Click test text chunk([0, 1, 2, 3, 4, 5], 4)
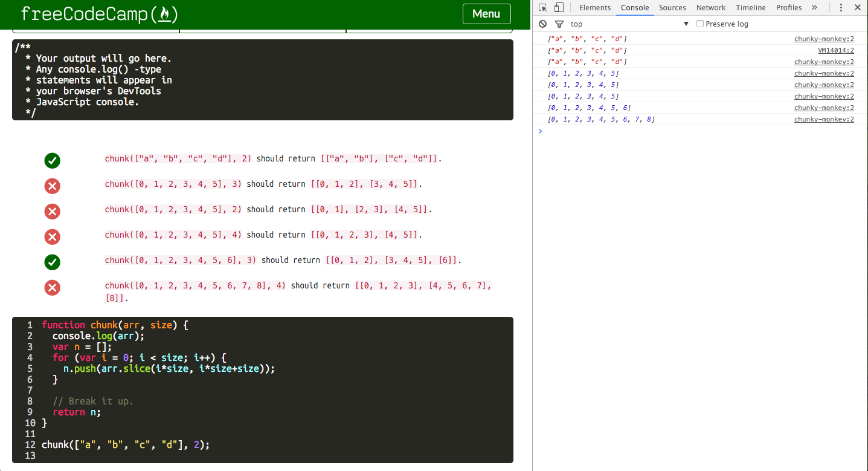 pos(173,235)
